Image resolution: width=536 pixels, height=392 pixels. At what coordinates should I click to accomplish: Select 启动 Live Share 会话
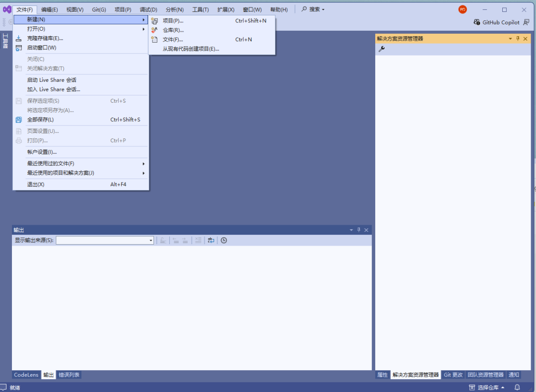click(x=81, y=80)
